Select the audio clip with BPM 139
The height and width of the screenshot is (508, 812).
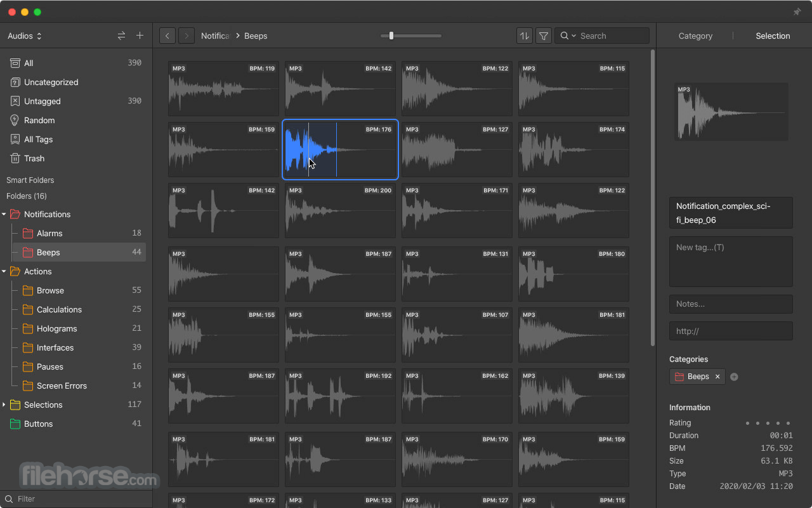(x=573, y=396)
